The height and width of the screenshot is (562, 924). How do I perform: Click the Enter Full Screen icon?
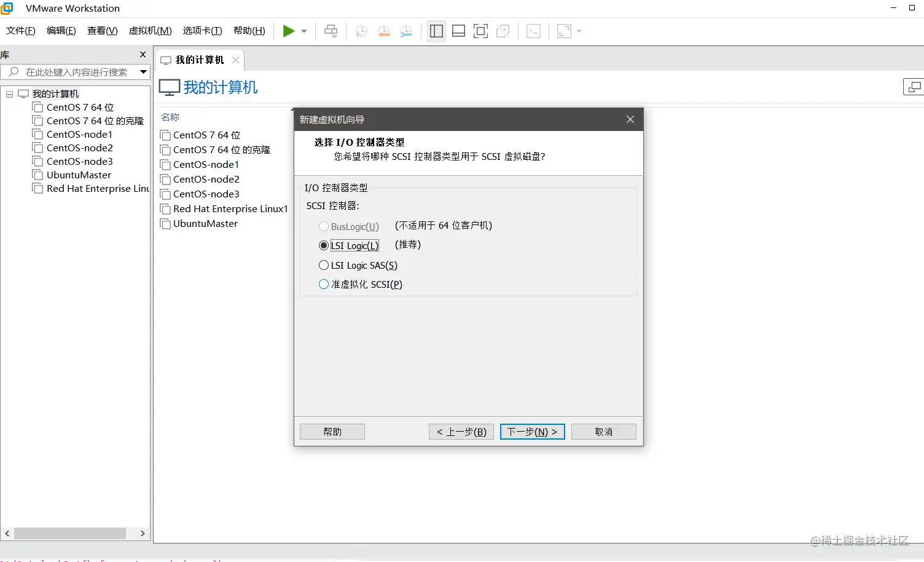[x=481, y=31]
